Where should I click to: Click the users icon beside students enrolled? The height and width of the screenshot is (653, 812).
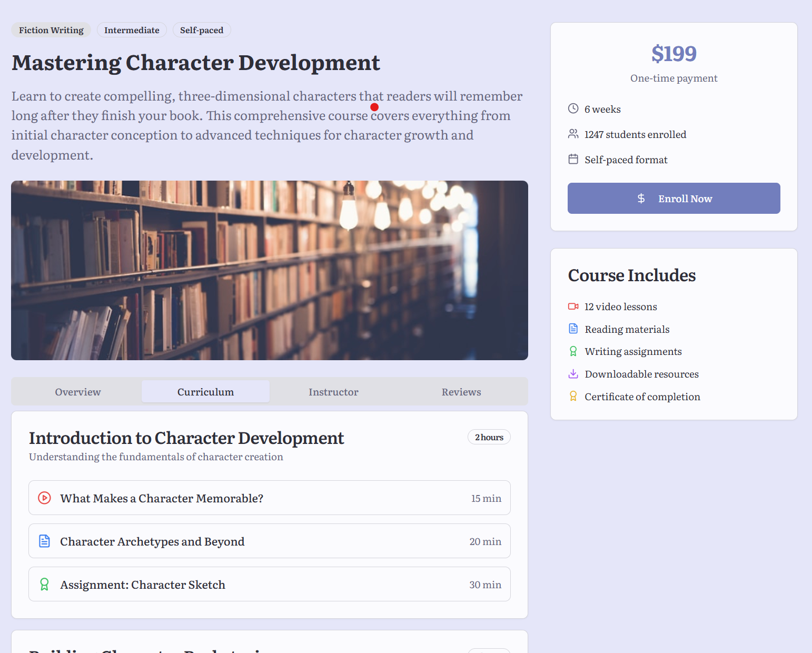[x=573, y=134]
